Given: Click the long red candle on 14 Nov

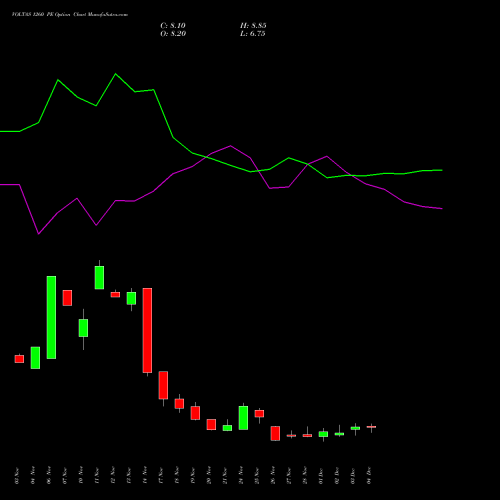Looking at the screenshot, I should tap(147, 330).
